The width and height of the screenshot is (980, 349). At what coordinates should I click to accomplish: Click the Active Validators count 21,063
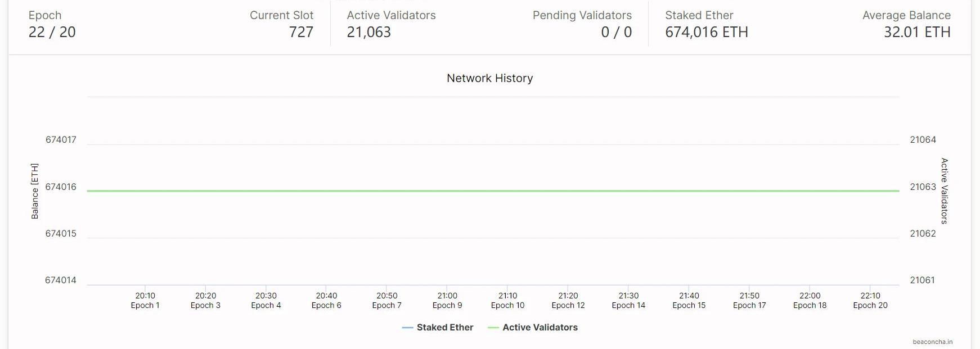369,32
